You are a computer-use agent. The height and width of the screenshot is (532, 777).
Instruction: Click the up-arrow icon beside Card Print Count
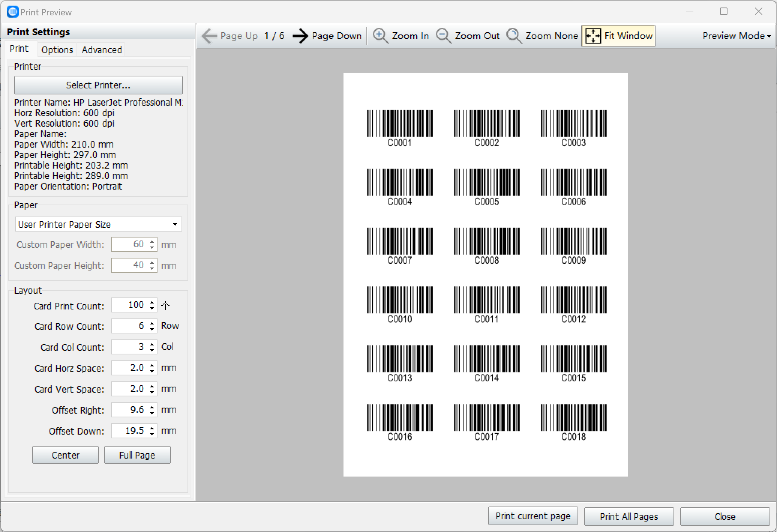pos(165,306)
